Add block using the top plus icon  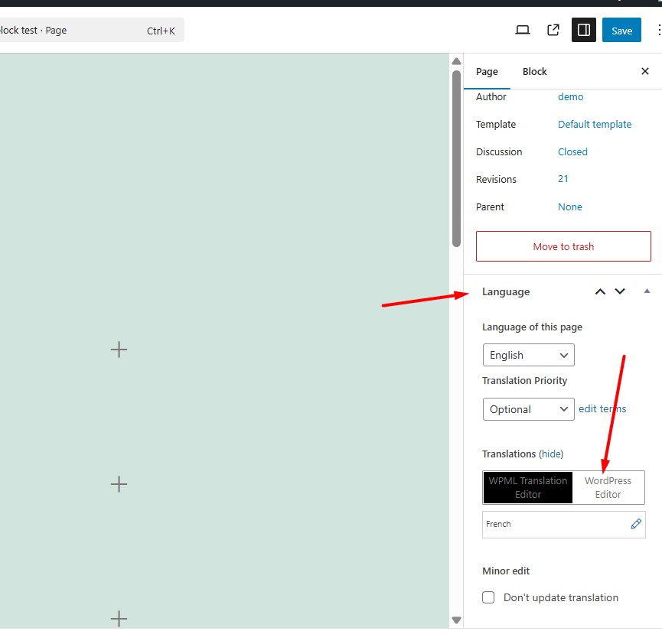click(x=119, y=350)
